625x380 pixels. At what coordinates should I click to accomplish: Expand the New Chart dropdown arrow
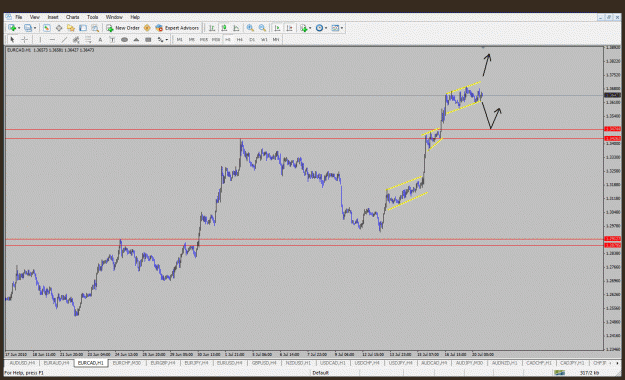[x=19, y=28]
